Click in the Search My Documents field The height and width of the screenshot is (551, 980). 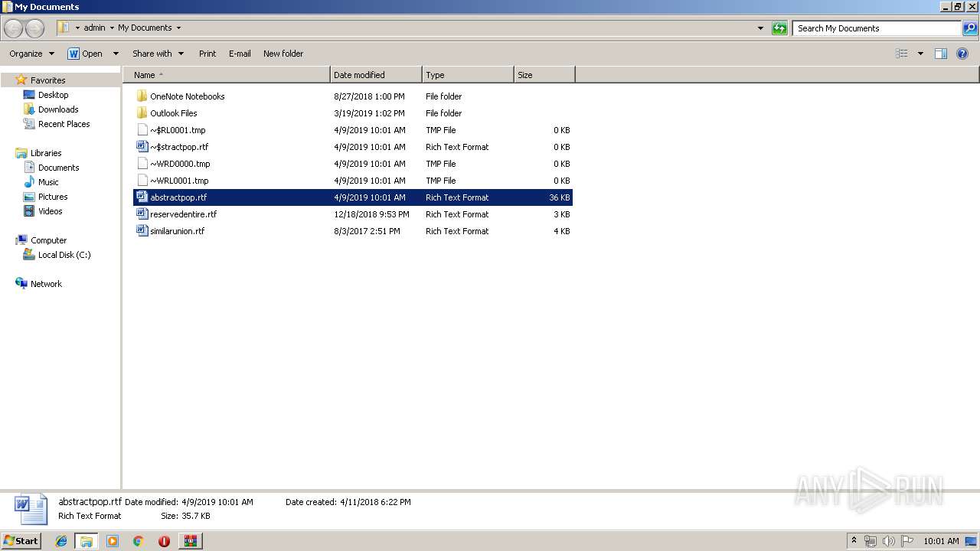tap(877, 28)
